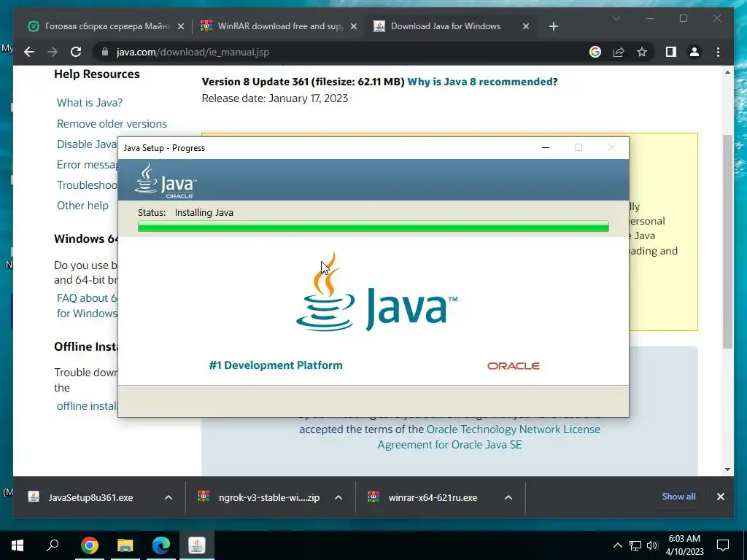Close the Готовая сборка сервера tab
This screenshot has width=747, height=560.
(181, 26)
